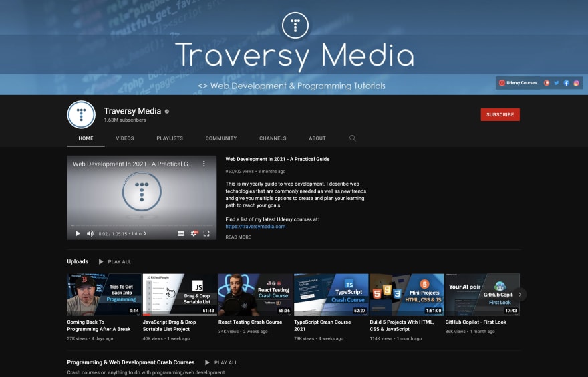
Task: Open the Home tab
Action: point(86,138)
